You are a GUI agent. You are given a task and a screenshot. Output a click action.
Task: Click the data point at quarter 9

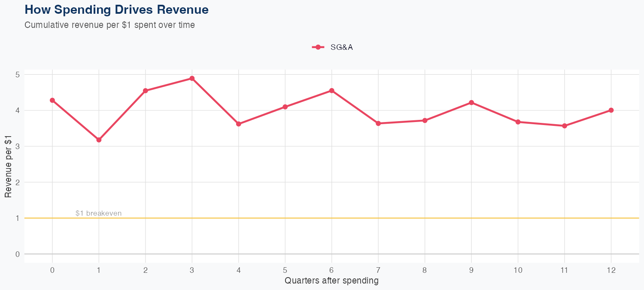click(x=471, y=102)
